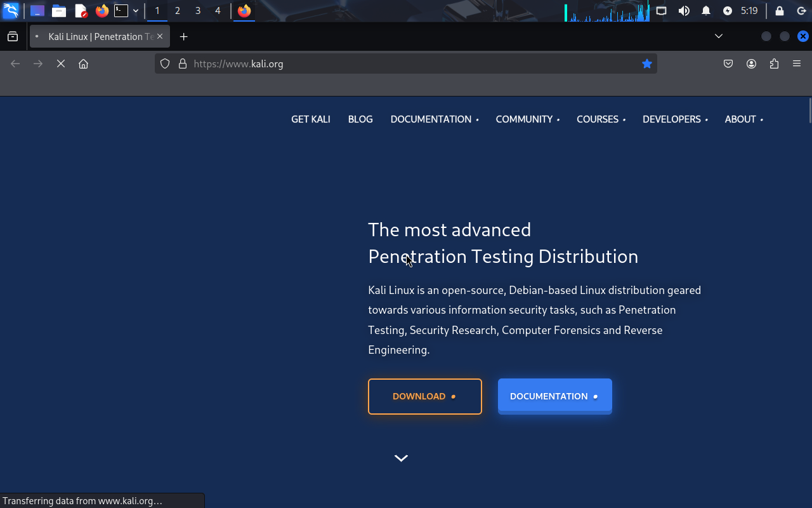Image resolution: width=812 pixels, height=508 pixels.
Task: Expand the terminal launcher dropdown arrow
Action: pyautogui.click(x=136, y=11)
